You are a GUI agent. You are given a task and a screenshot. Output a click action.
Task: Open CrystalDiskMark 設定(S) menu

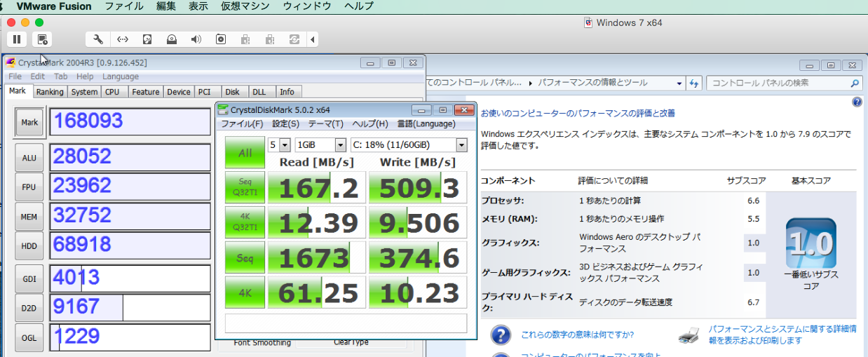click(285, 123)
